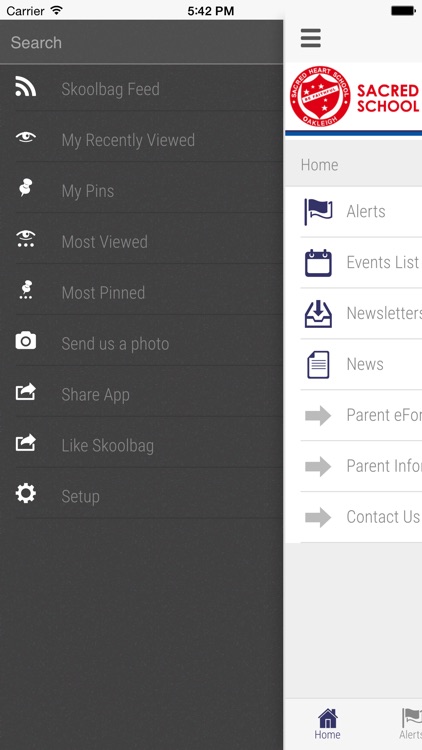Screen dimensions: 422x750
Task: Switch to the Alerts bottom tab
Action: pos(411,724)
